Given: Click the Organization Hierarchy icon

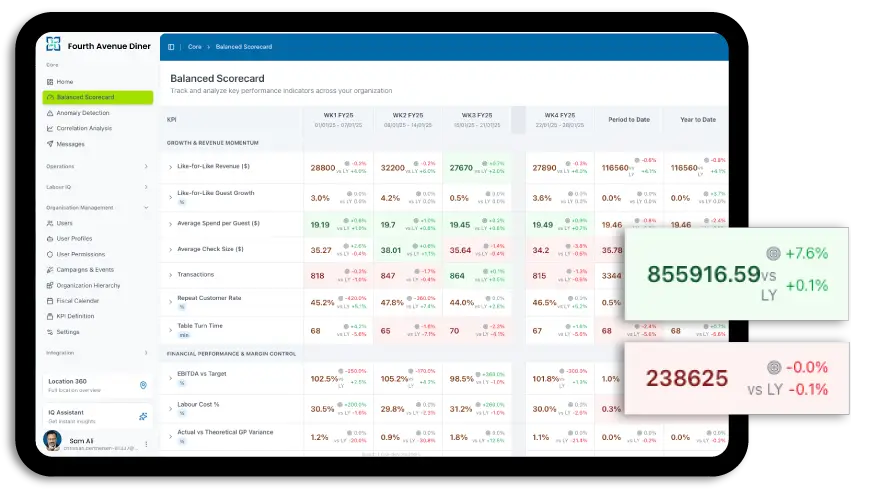Looking at the screenshot, I should click(50, 286).
